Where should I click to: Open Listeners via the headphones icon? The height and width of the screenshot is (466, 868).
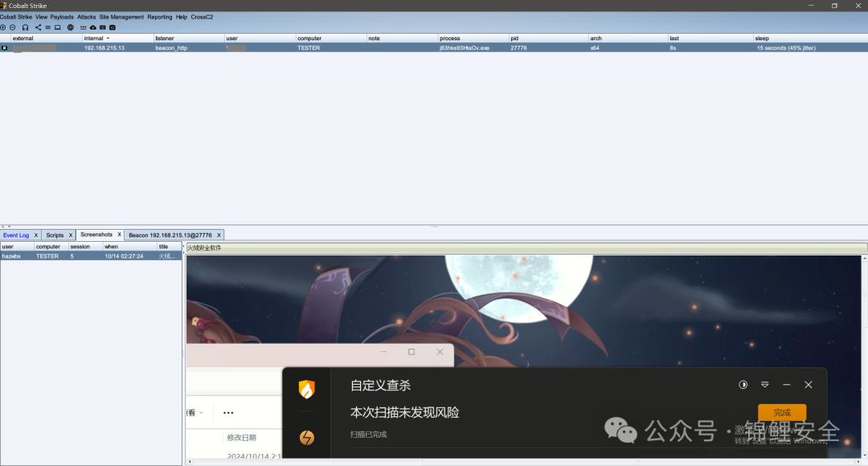pyautogui.click(x=26, y=27)
